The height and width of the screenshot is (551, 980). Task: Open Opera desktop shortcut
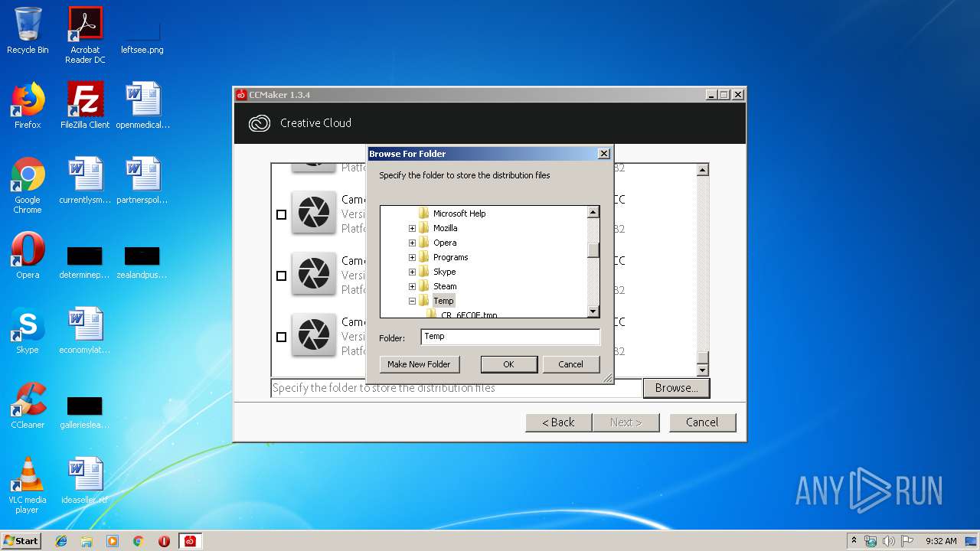(28, 256)
